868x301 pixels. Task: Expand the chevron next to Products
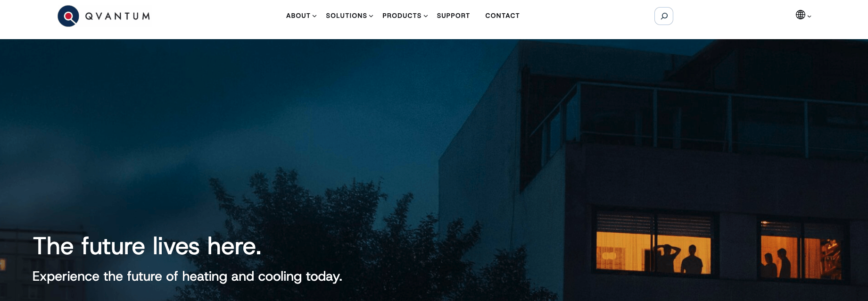coord(426,16)
